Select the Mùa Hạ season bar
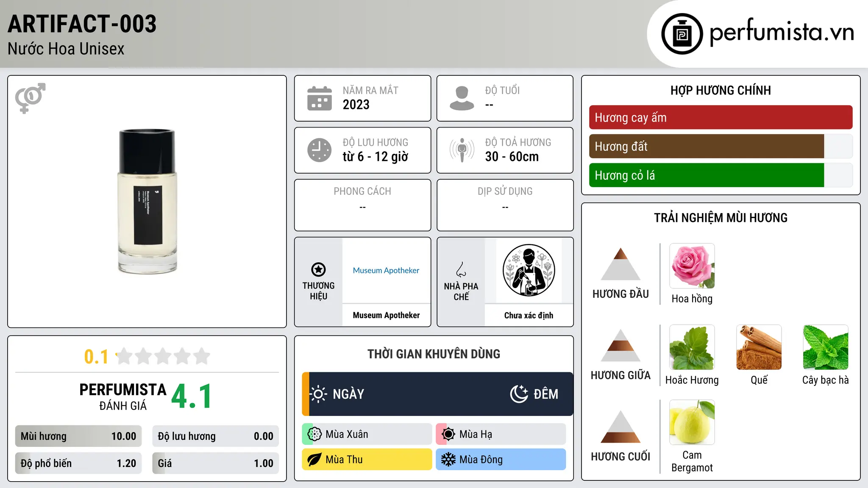 (x=501, y=434)
